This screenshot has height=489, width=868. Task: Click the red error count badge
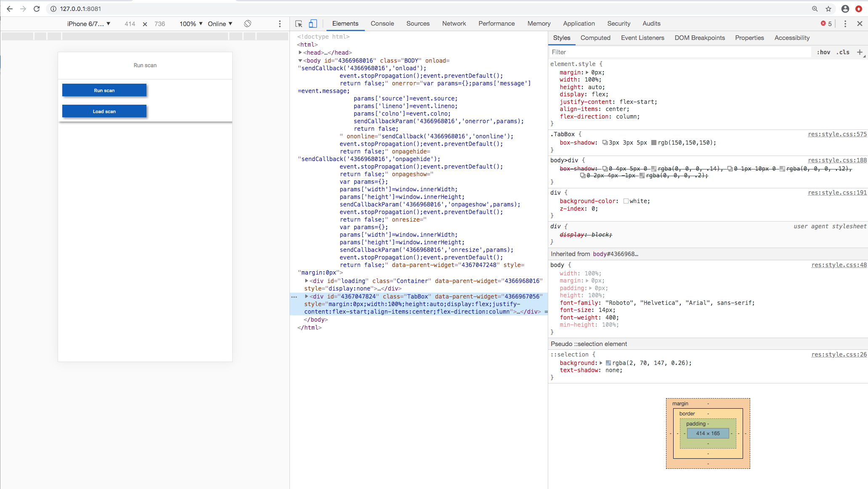825,24
